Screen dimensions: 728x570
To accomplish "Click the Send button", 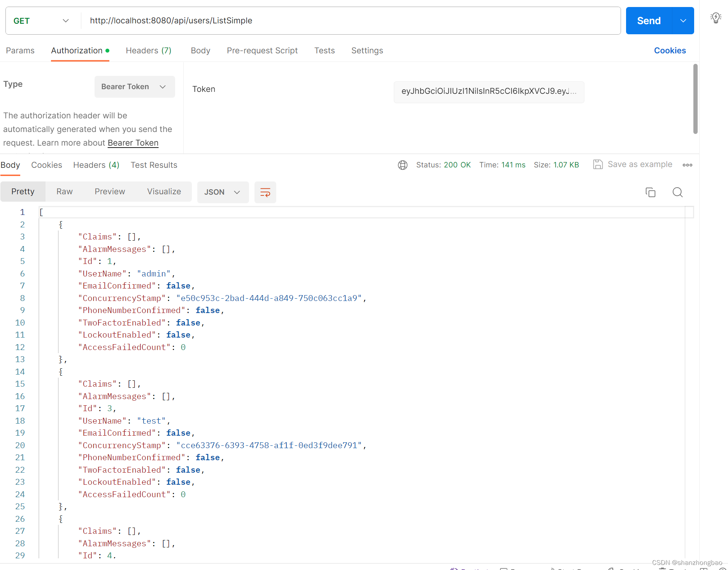I will coord(648,21).
